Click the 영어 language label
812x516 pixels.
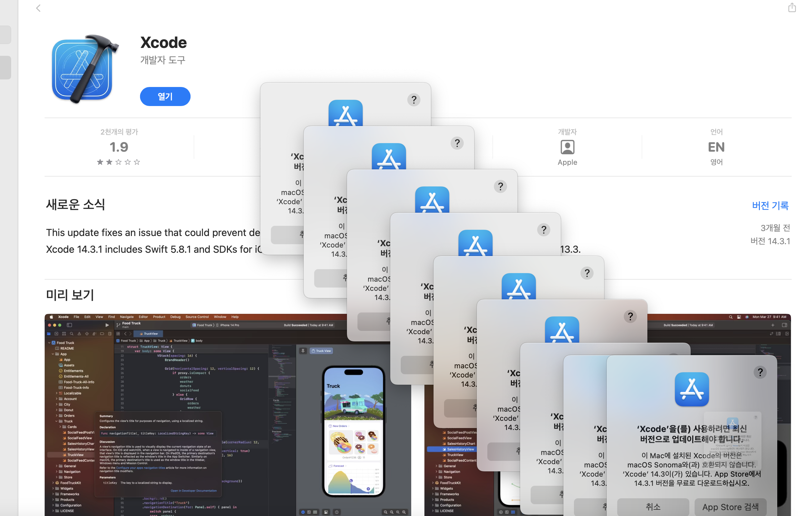[x=716, y=162]
